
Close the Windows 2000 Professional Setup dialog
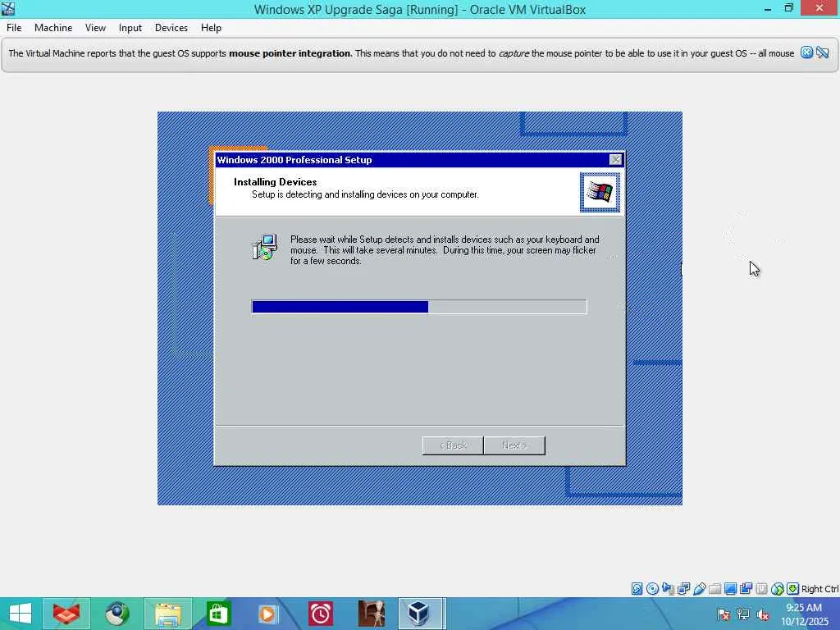tap(615, 160)
